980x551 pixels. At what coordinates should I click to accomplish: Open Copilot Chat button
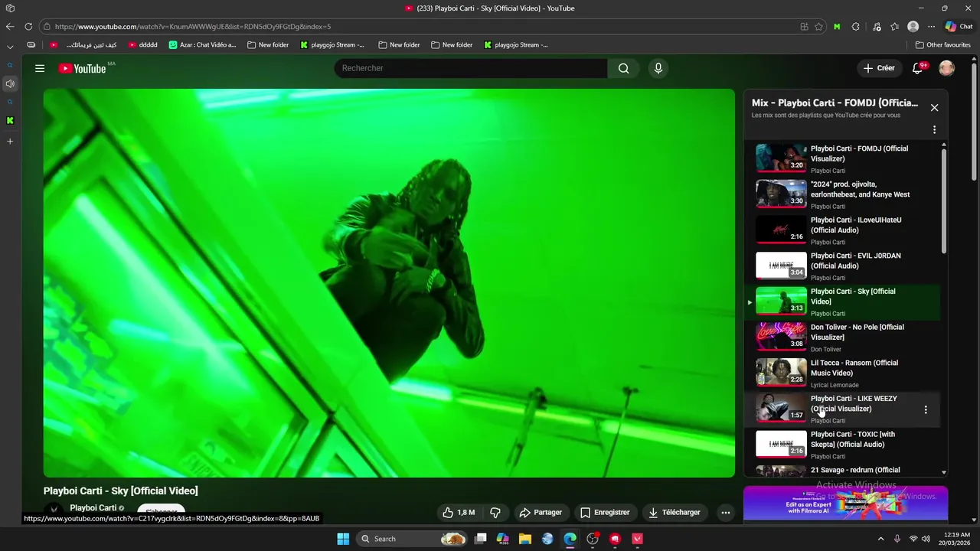pyautogui.click(x=959, y=26)
